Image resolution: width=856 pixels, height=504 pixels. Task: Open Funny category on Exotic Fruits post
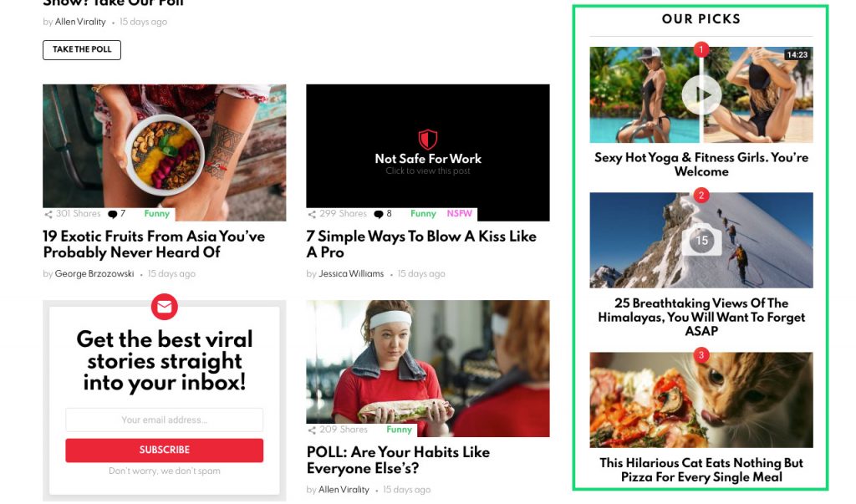(x=156, y=213)
